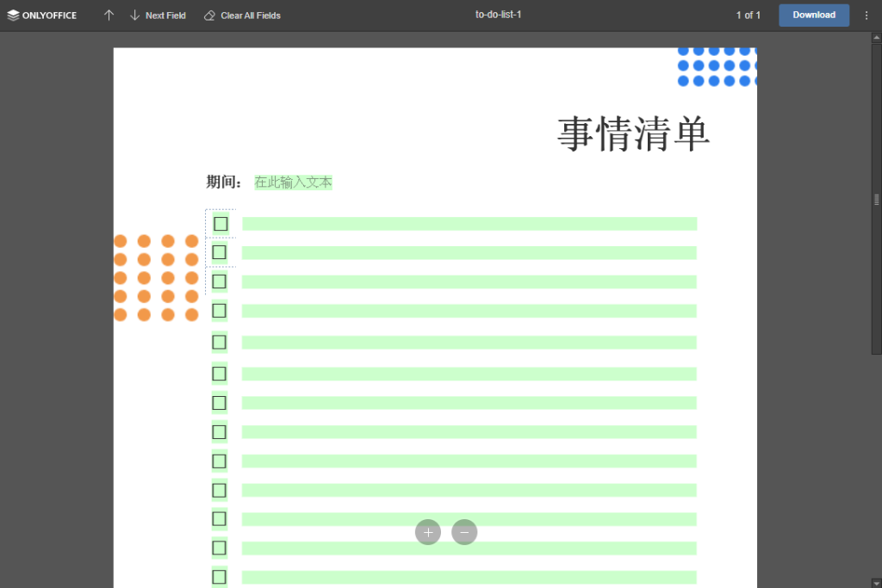The height and width of the screenshot is (588, 882).
Task: Click the second green task text field
Action: [470, 252]
